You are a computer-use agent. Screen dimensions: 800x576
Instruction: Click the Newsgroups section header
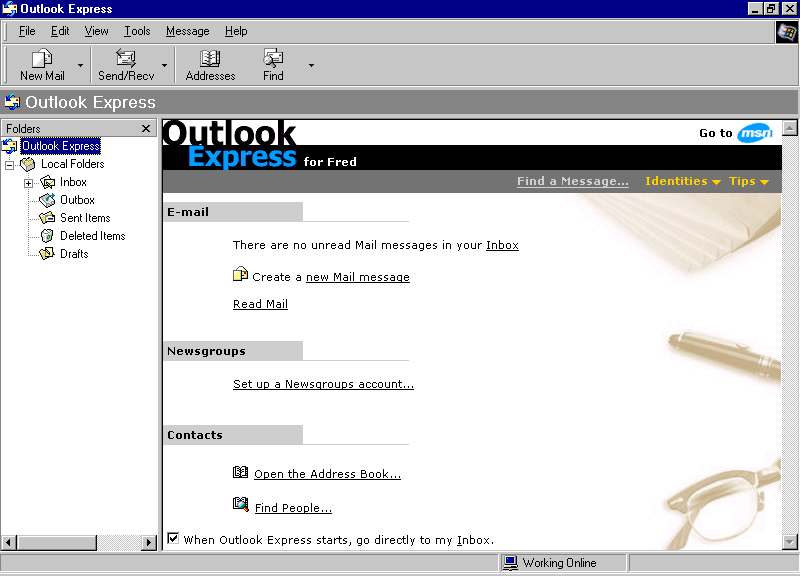233,351
